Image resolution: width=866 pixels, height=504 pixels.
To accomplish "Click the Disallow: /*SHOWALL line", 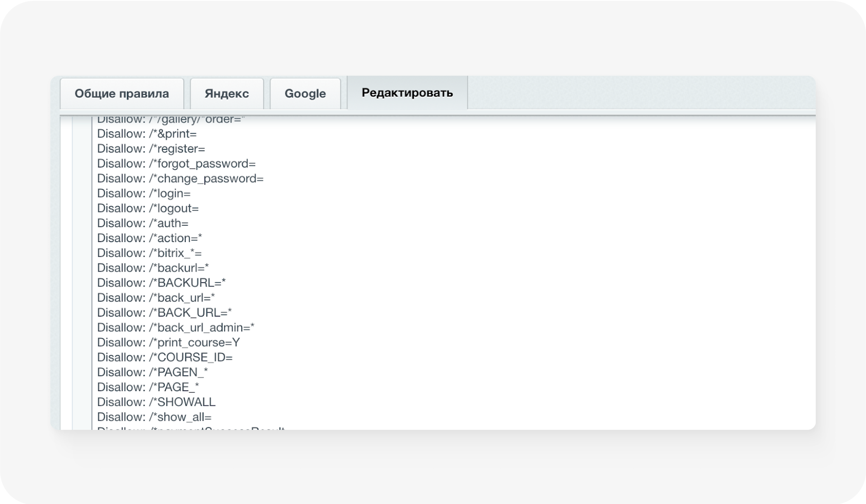I will (x=156, y=402).
